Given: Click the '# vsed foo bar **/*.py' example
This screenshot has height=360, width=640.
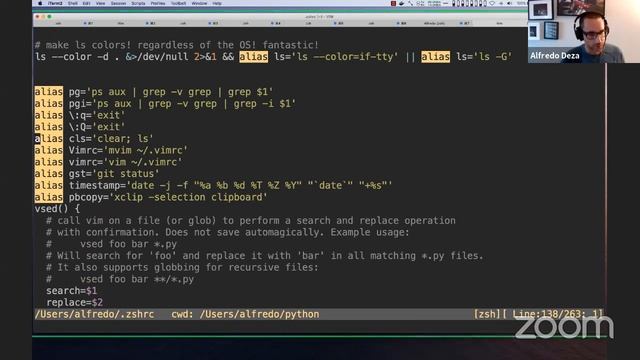Looking at the screenshot, I should point(120,279).
